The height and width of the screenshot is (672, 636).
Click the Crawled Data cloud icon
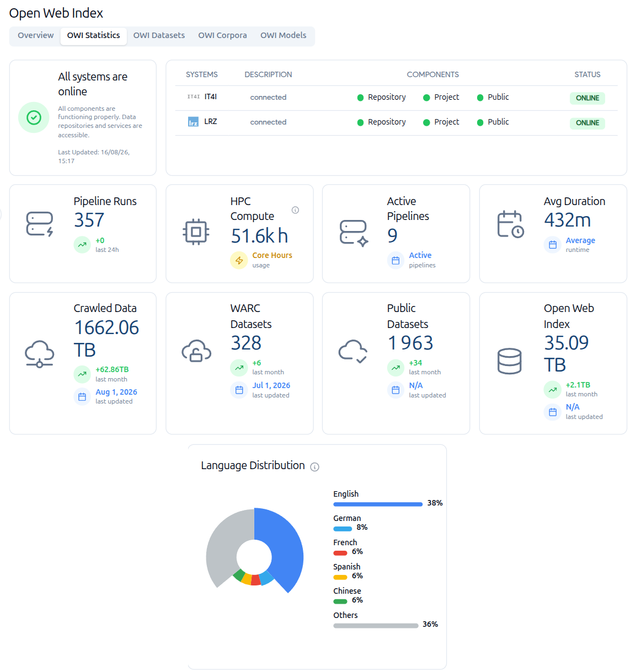tap(40, 354)
